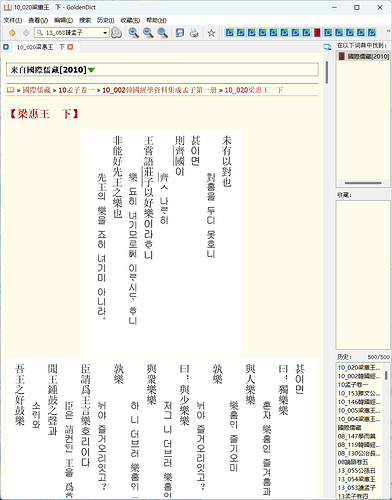The height and width of the screenshot is (500, 392).
Task: Click the leftmost blue dictionary icon in toolbar
Action: tap(229, 32)
